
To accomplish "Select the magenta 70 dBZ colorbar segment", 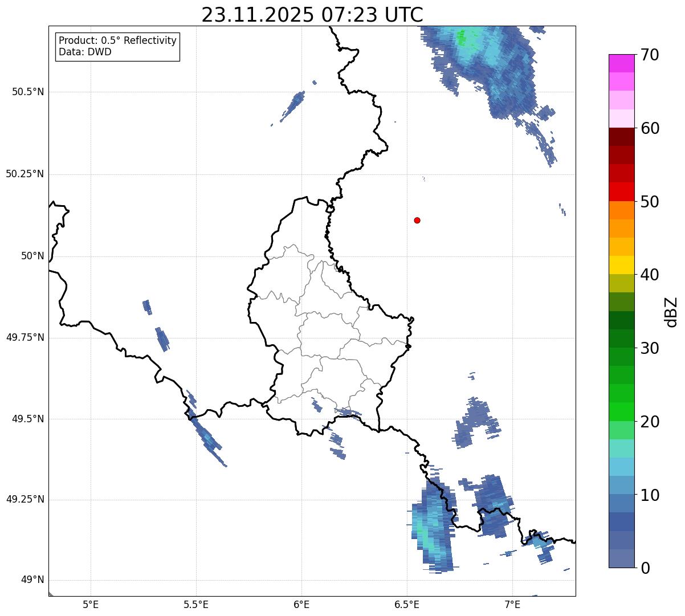I will coord(622,63).
